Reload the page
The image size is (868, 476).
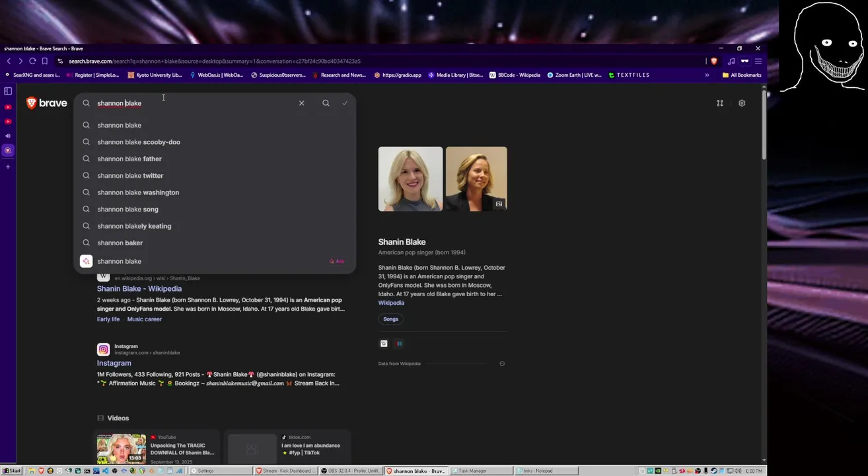point(32,61)
